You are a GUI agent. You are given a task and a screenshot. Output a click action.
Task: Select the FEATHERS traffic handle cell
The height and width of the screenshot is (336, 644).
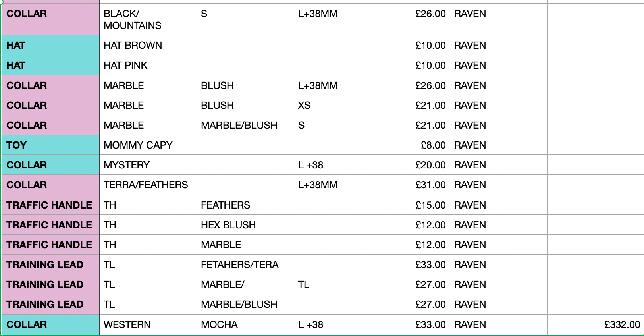(245, 205)
